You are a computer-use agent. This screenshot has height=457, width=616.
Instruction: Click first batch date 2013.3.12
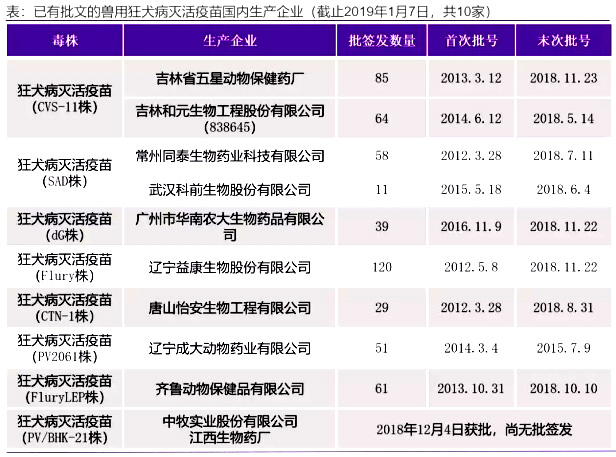471,78
